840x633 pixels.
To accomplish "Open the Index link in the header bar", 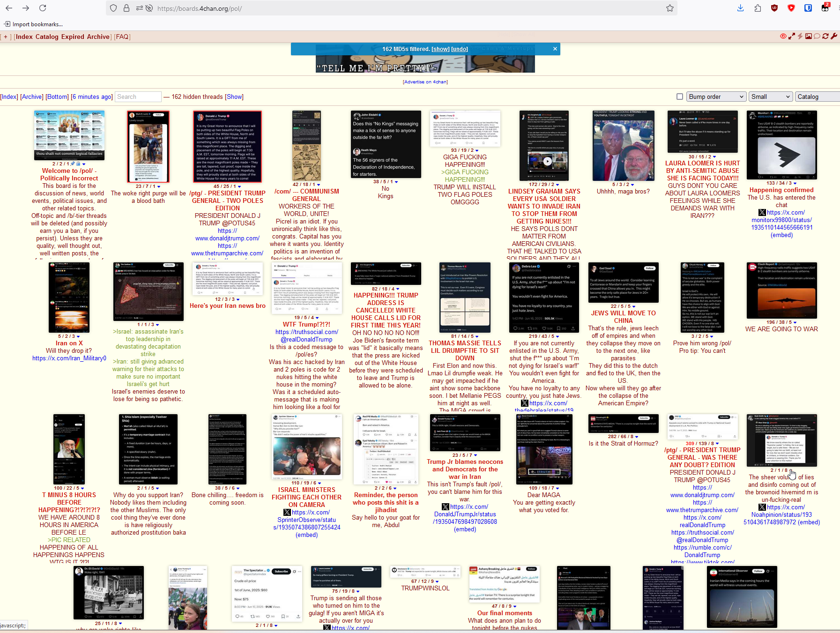I will [x=24, y=37].
